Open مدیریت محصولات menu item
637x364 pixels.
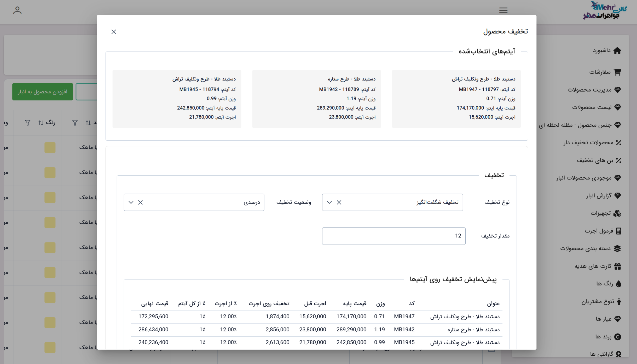(x=589, y=90)
